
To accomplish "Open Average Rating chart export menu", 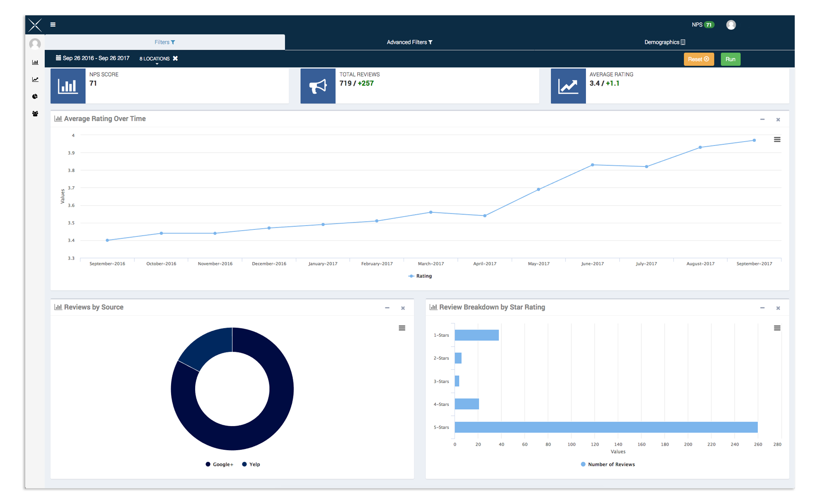I will pyautogui.click(x=777, y=140).
